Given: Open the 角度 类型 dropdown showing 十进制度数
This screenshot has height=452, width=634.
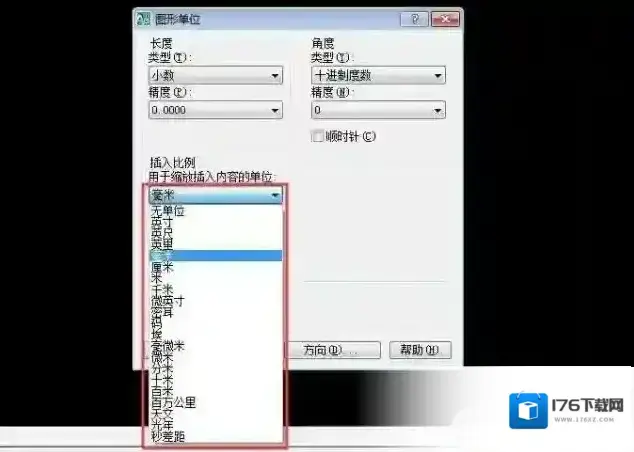Looking at the screenshot, I should (378, 76).
